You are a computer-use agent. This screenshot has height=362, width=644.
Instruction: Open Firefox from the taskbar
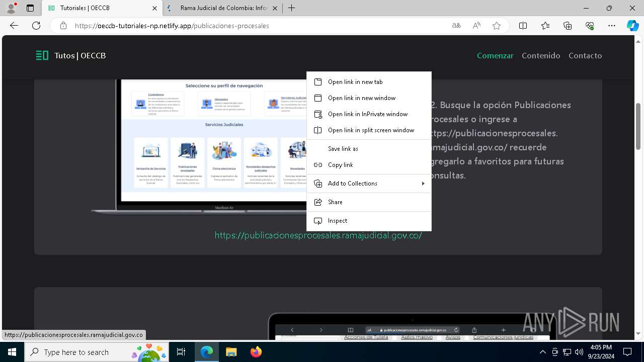point(256,352)
